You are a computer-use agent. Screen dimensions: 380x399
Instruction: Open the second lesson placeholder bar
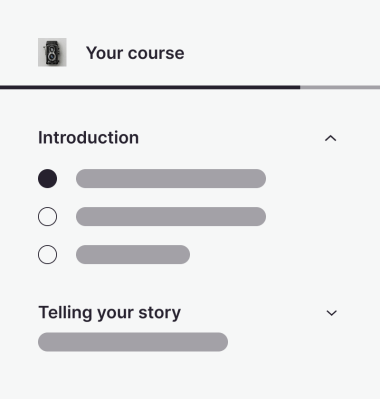171,217
